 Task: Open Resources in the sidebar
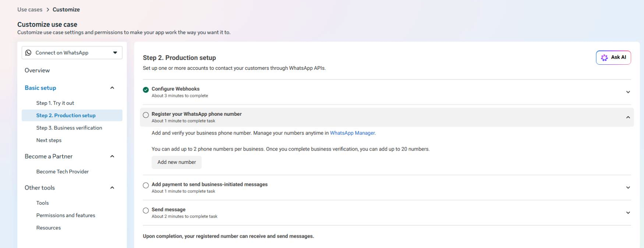coord(49,228)
